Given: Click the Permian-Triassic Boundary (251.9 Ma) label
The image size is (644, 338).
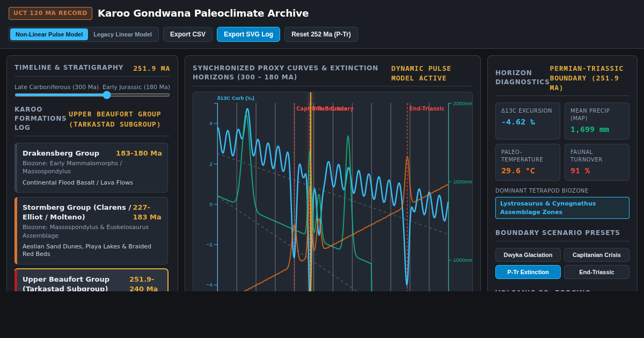Looking at the screenshot, I should click(587, 78).
